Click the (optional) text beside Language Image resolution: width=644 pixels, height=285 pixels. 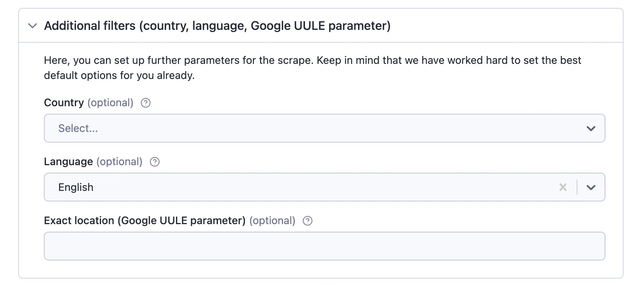(120, 162)
